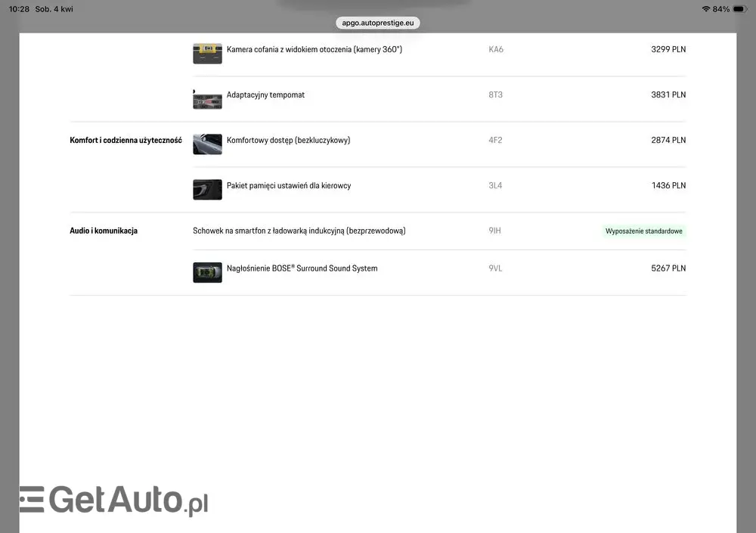Select the driver memory package image
The width and height of the screenshot is (756, 533).
click(207, 189)
